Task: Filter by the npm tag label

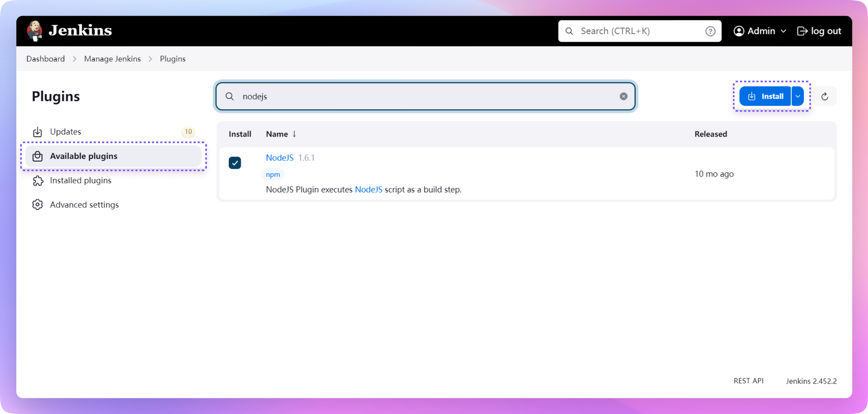Action: (273, 174)
